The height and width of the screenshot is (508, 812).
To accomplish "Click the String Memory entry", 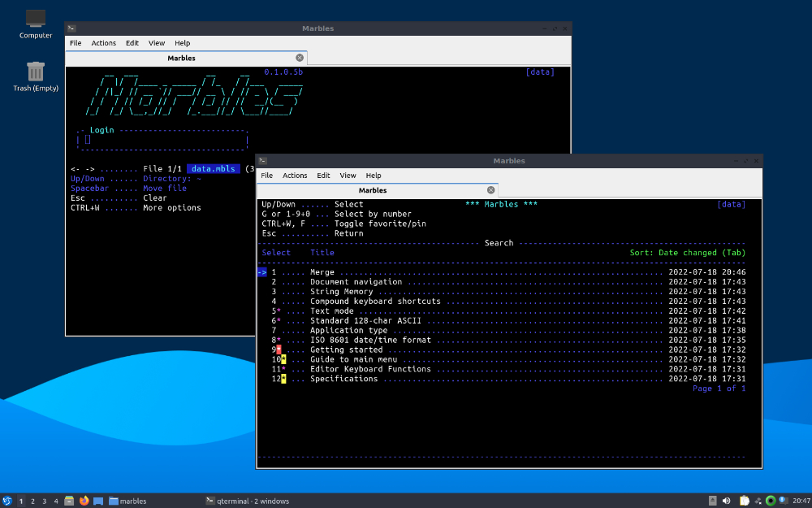I will coord(341,291).
